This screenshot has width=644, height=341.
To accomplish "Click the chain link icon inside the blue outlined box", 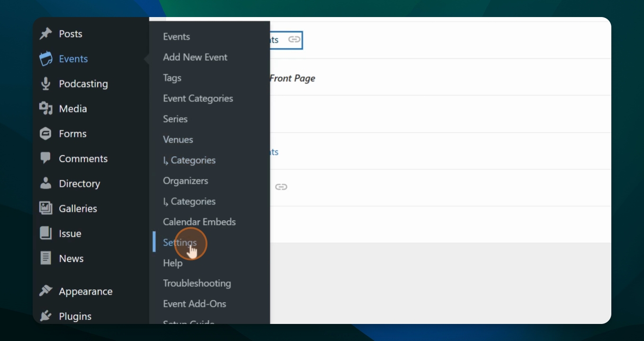I will click(295, 40).
